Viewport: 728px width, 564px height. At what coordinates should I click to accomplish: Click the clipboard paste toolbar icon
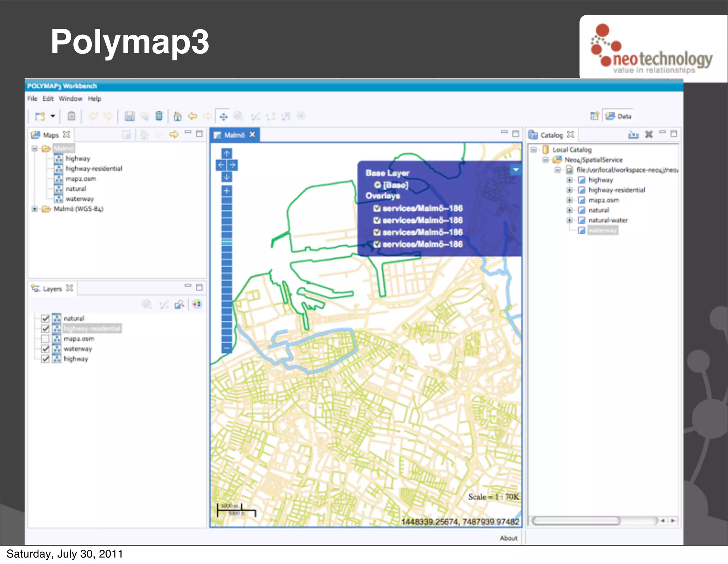[x=71, y=116]
